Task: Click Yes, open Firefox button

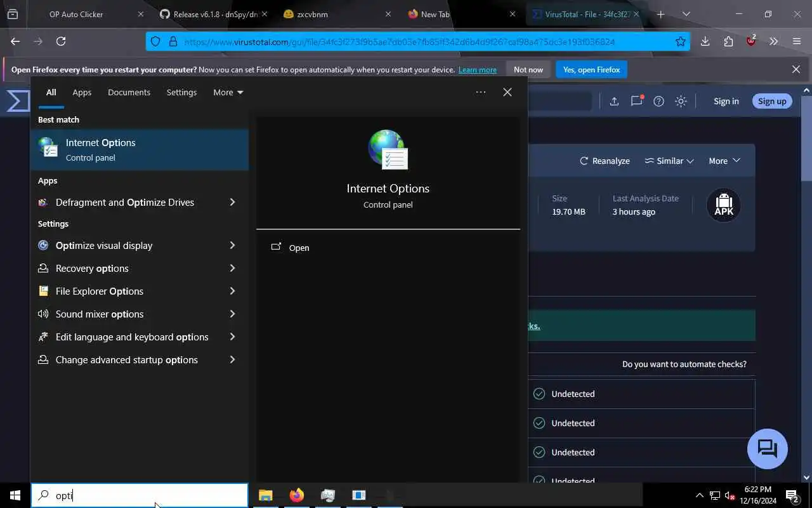Action: (591, 69)
